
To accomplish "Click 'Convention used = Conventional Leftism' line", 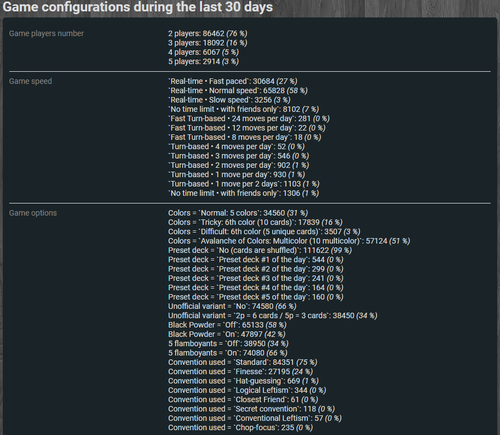I will [x=255, y=418].
